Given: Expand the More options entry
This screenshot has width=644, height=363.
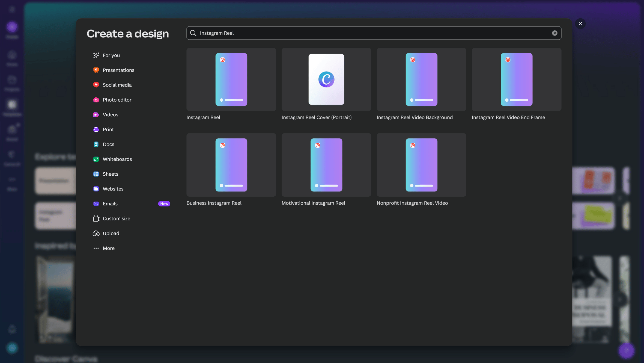Looking at the screenshot, I should pos(108,248).
